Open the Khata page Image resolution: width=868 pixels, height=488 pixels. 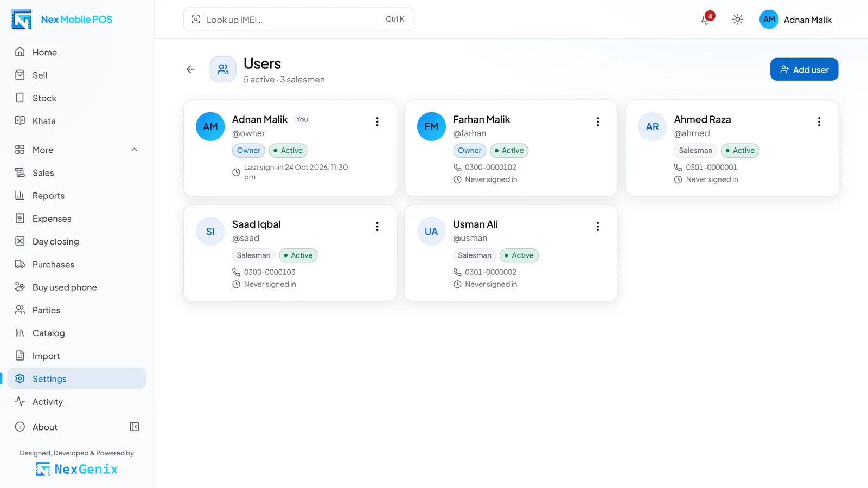tap(77, 121)
